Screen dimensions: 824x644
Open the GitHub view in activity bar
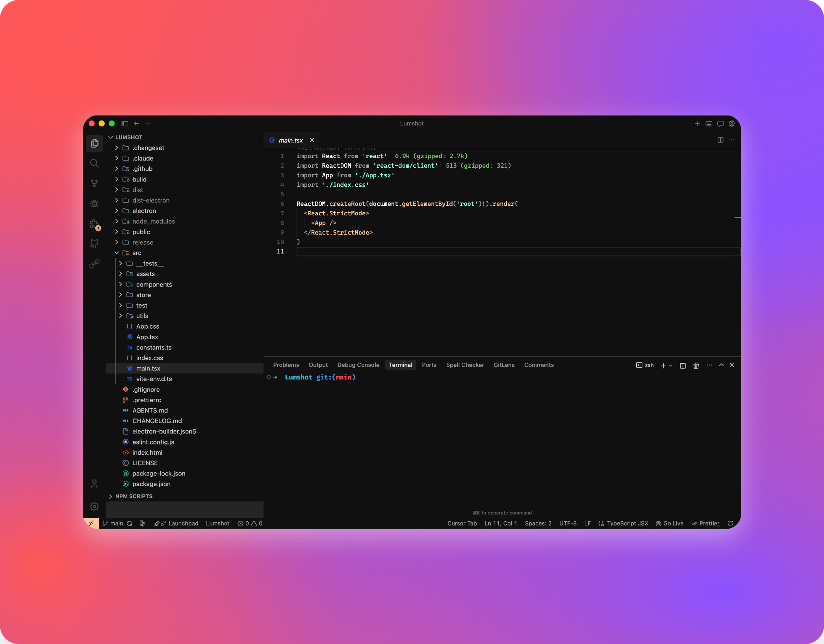[x=94, y=244]
